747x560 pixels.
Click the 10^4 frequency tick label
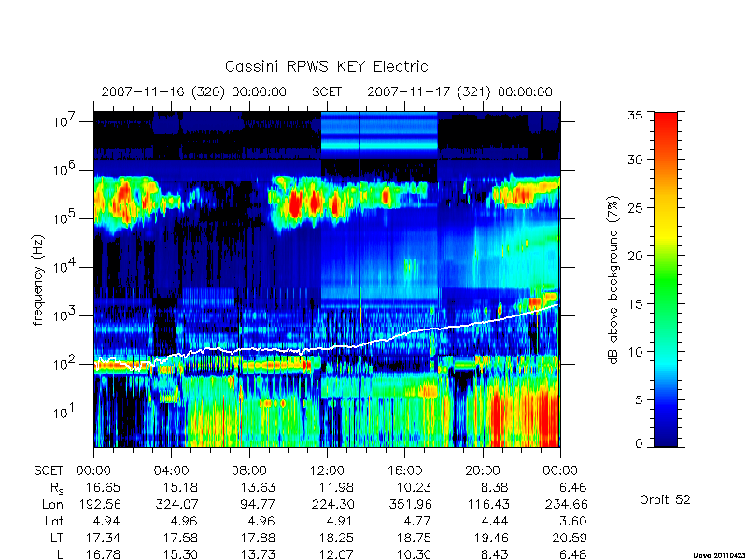tap(65, 267)
